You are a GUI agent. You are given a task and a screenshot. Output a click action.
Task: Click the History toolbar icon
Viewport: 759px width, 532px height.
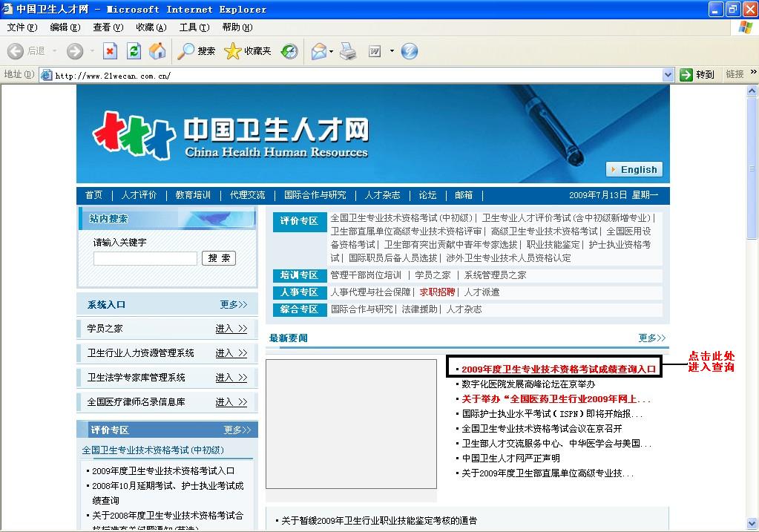tap(289, 51)
